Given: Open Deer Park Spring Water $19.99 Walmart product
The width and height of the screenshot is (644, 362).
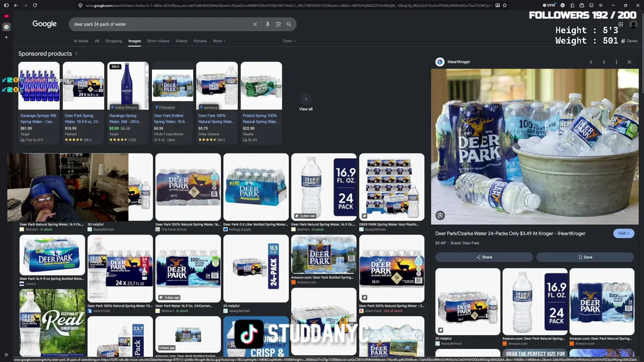Looking at the screenshot, I should [x=84, y=103].
